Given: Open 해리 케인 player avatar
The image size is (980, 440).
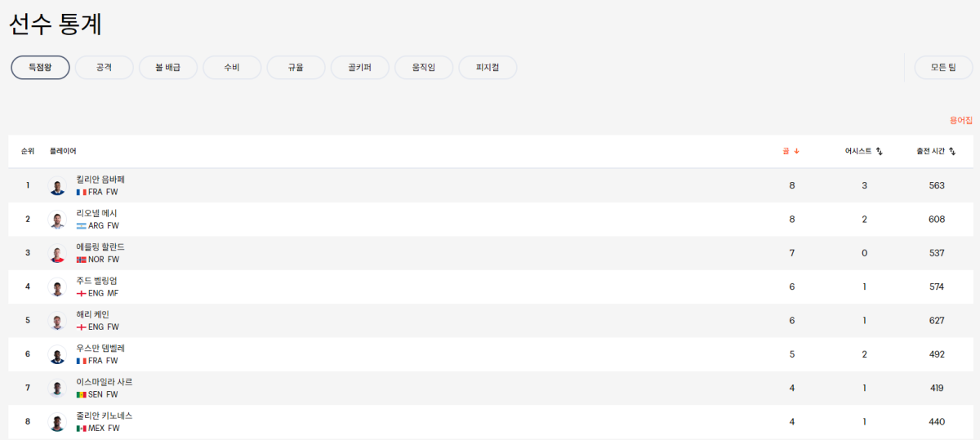Looking at the screenshot, I should click(57, 321).
